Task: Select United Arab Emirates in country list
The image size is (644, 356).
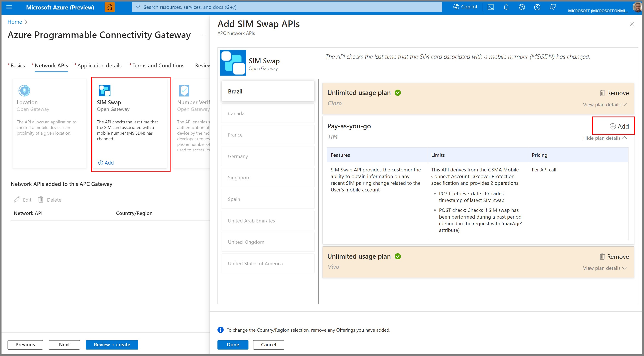Action: point(268,221)
